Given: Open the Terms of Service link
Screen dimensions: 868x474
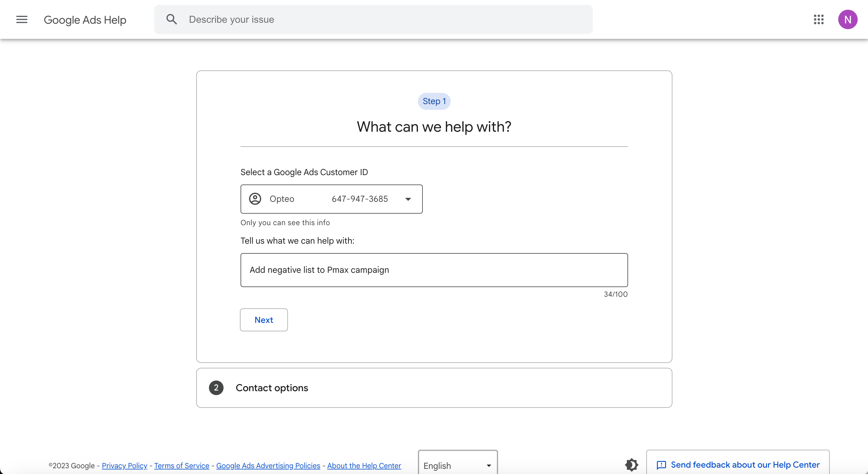Looking at the screenshot, I should pos(182,466).
